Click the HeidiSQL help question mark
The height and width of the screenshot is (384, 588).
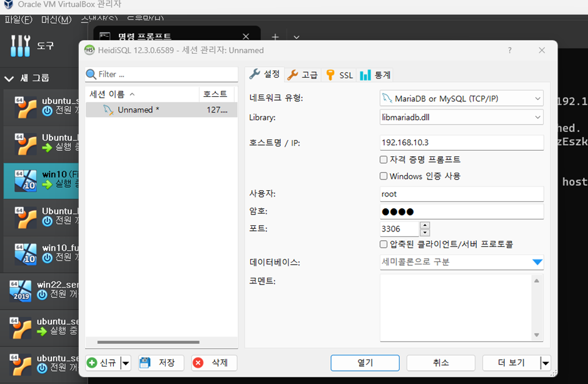pos(510,50)
